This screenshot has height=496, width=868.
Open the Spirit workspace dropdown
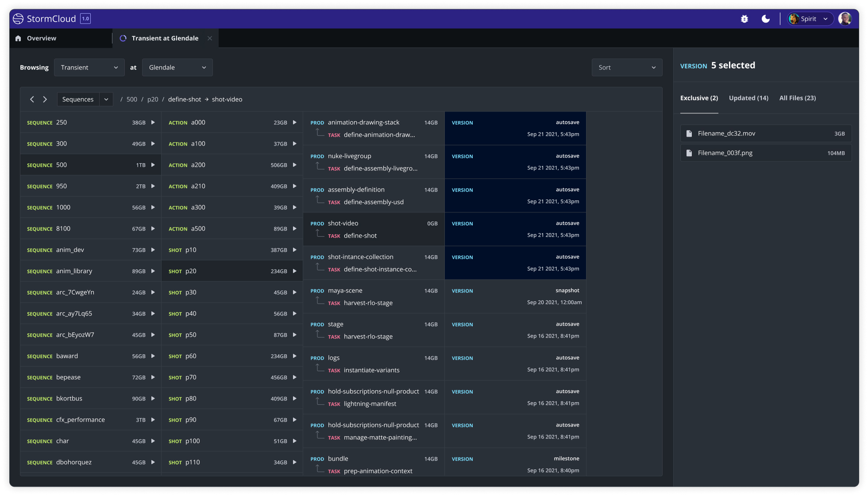tap(810, 19)
